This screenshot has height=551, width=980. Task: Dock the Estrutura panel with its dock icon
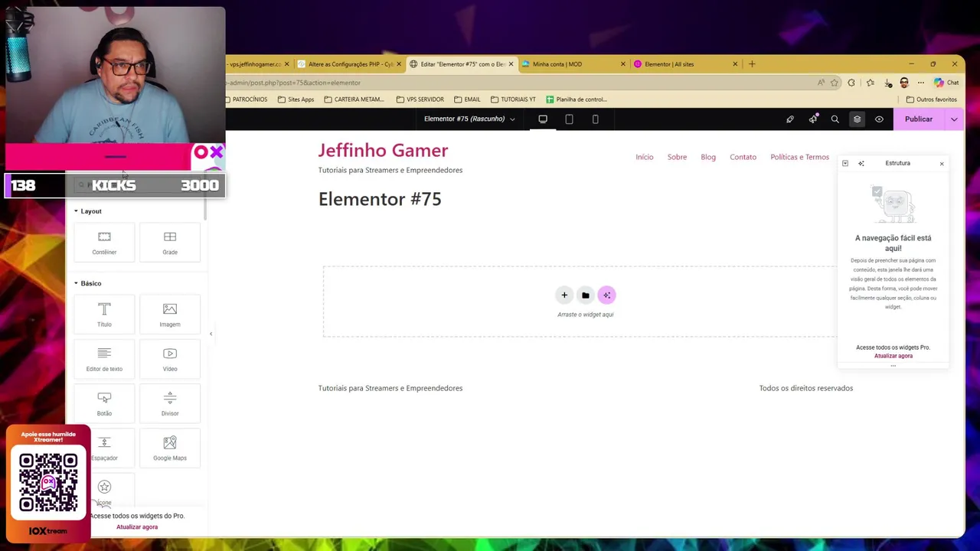[845, 163]
